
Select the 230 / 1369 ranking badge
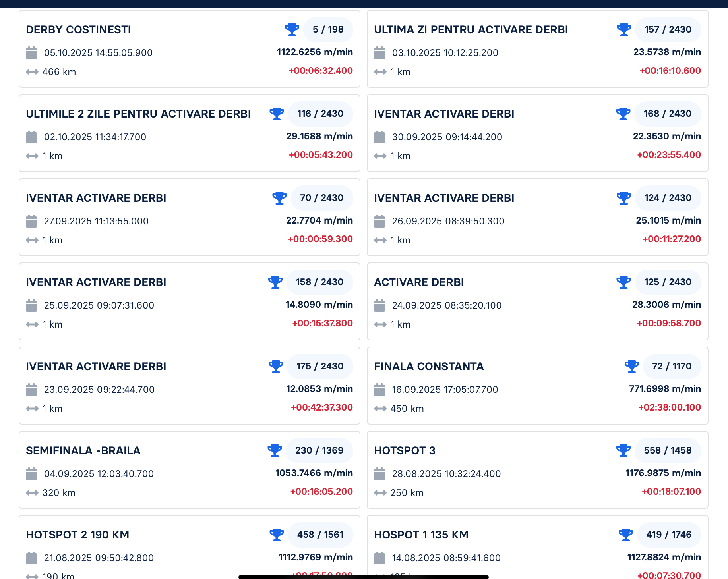click(319, 450)
